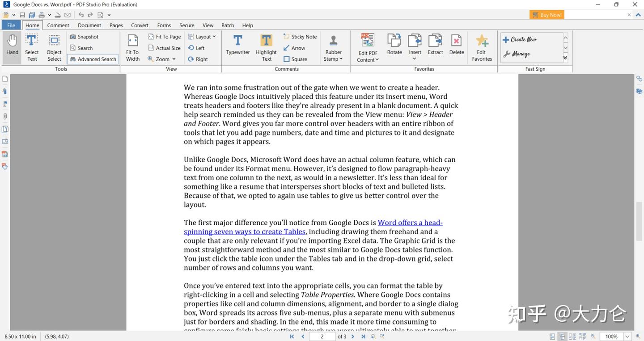The image size is (644, 341).
Task: Expand the Layout dropdown
Action: click(x=202, y=37)
